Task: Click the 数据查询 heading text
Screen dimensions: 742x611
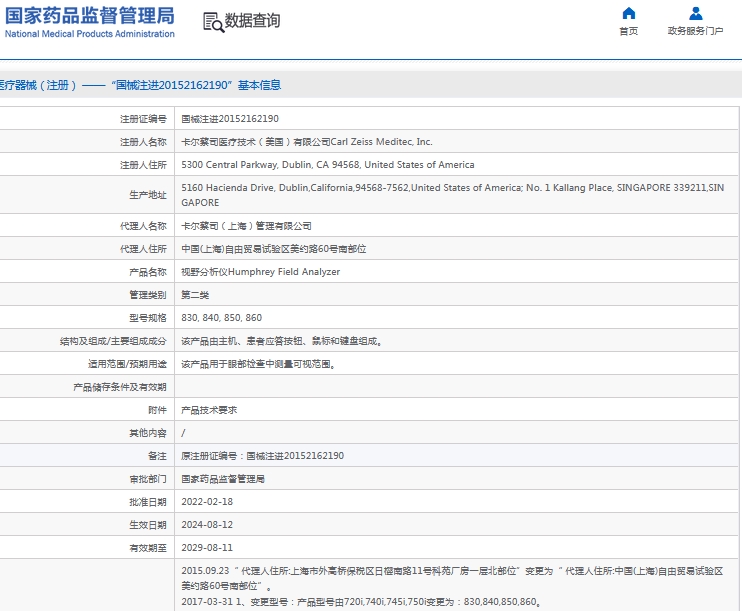Action: 252,21
